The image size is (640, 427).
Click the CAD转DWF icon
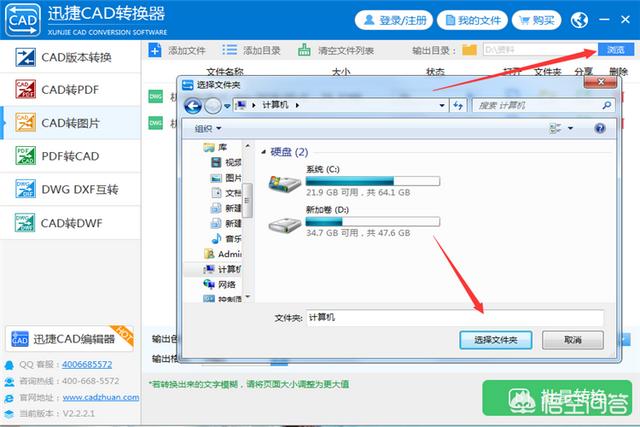pos(25,222)
